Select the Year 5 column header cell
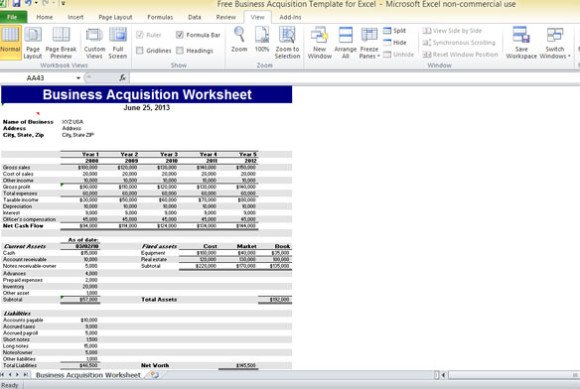The image size is (580, 389). (x=247, y=154)
